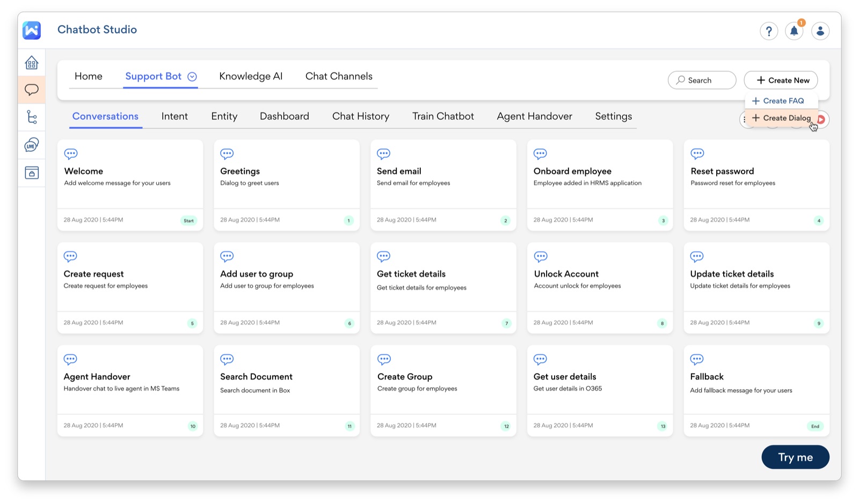Image resolution: width=859 pixels, height=504 pixels.
Task: Select the Conversations tab
Action: [x=105, y=116]
